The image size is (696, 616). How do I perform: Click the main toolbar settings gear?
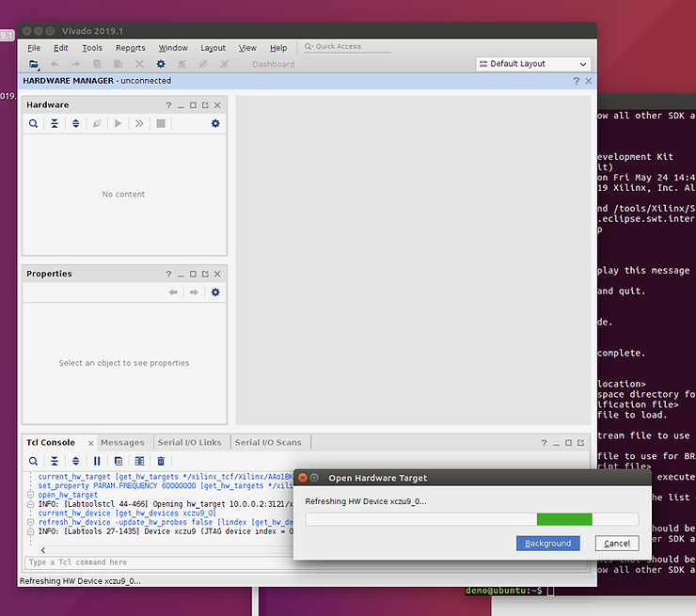pos(161,64)
